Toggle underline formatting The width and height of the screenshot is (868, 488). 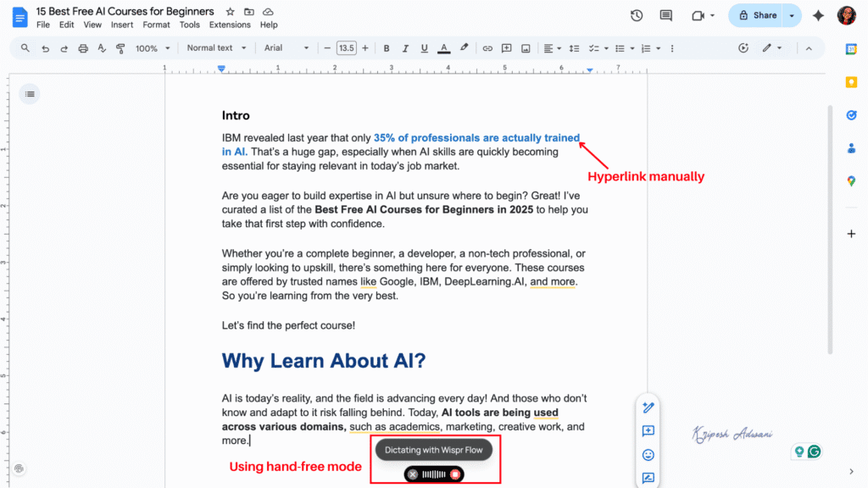tap(424, 48)
